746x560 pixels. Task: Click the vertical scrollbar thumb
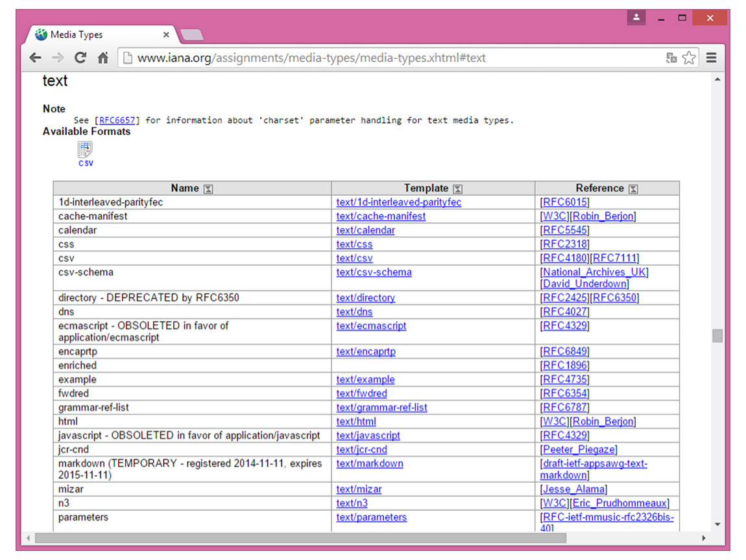(717, 336)
